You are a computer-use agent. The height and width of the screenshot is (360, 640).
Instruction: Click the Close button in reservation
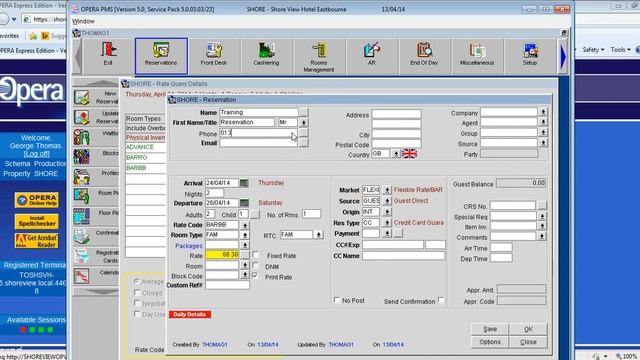tap(528, 342)
